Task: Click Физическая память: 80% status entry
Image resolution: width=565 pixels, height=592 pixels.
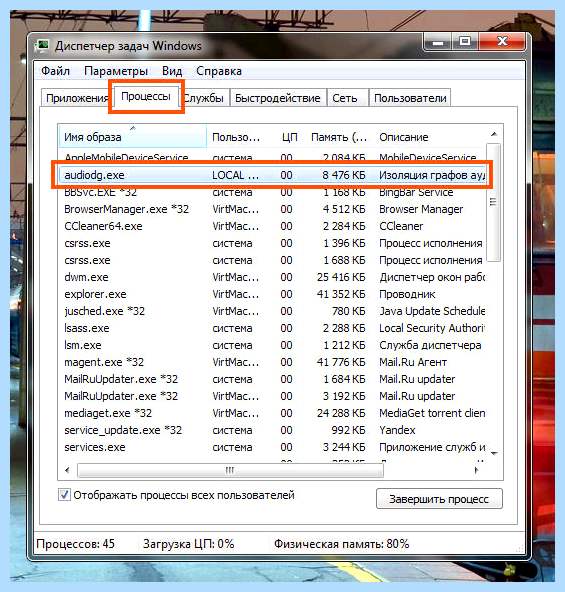Action: click(341, 544)
